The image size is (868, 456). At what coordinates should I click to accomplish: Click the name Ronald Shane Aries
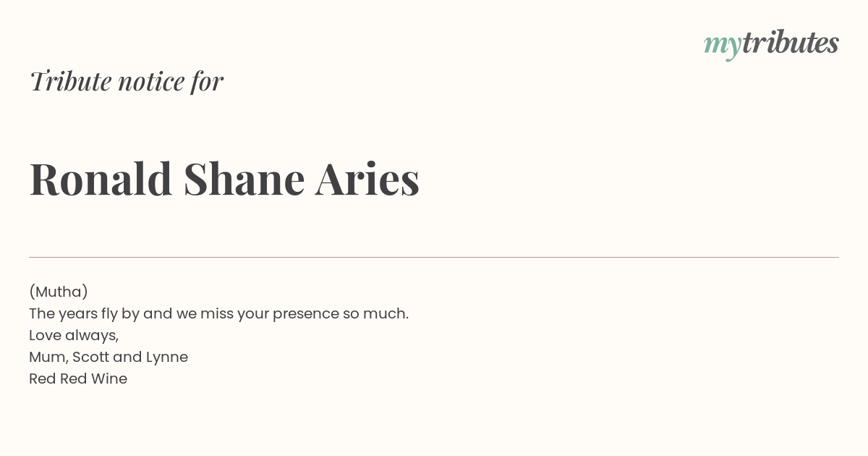click(224, 179)
